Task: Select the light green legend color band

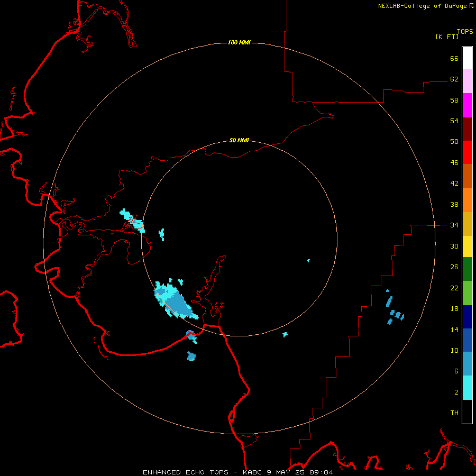Action: click(x=467, y=293)
